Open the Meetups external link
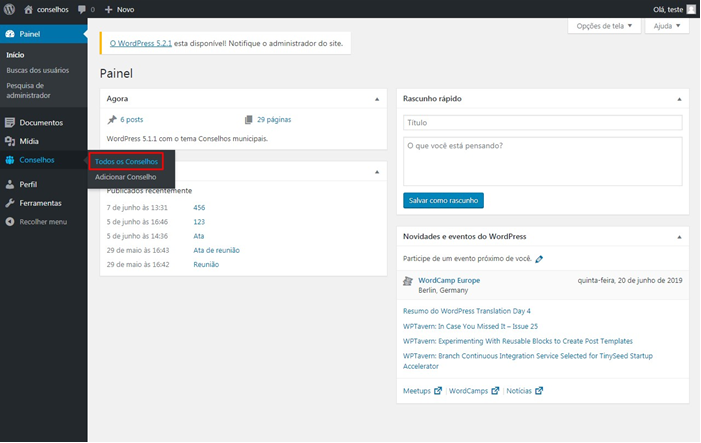The width and height of the screenshot is (701, 443). [417, 391]
